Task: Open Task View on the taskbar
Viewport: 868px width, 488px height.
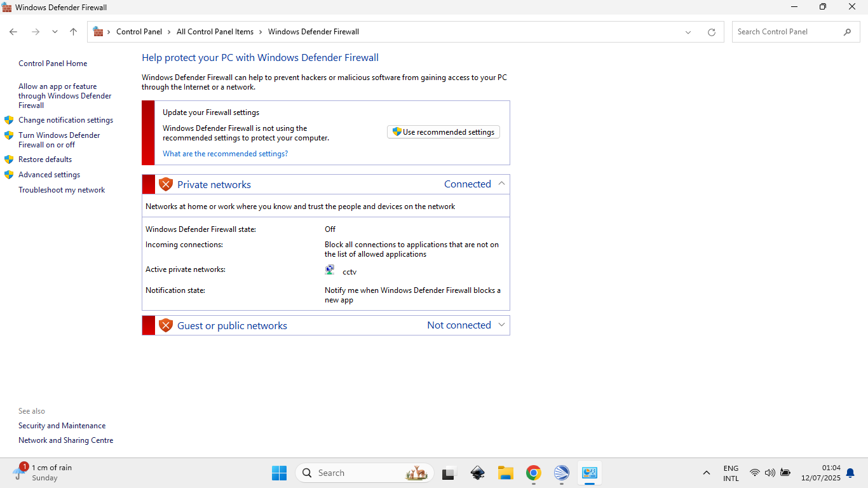Action: (449, 473)
